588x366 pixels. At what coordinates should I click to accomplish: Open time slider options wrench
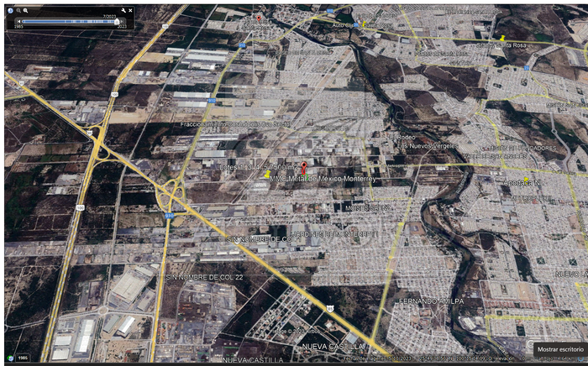123,10
